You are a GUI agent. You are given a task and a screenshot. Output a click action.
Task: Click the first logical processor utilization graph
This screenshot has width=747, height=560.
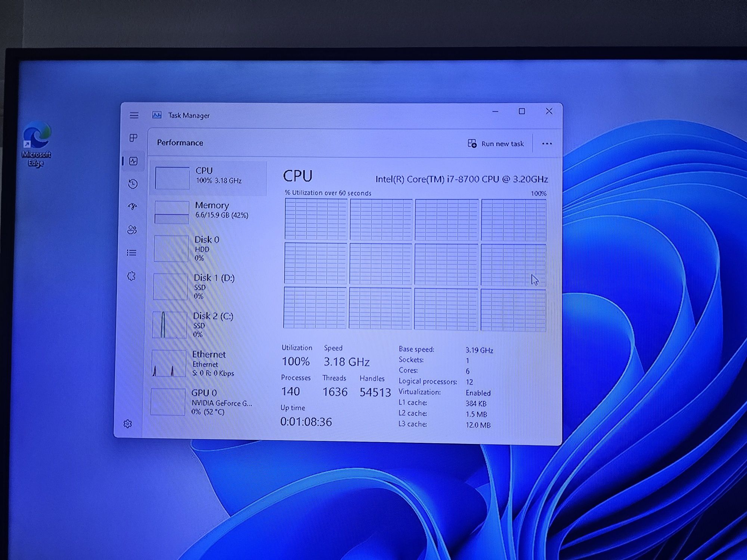(x=316, y=219)
